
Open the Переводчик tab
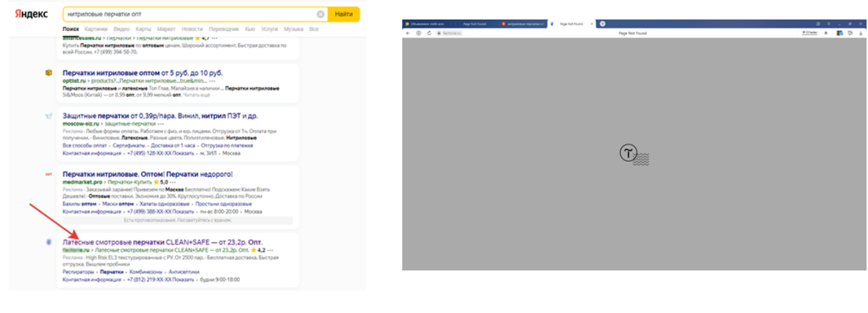[224, 29]
